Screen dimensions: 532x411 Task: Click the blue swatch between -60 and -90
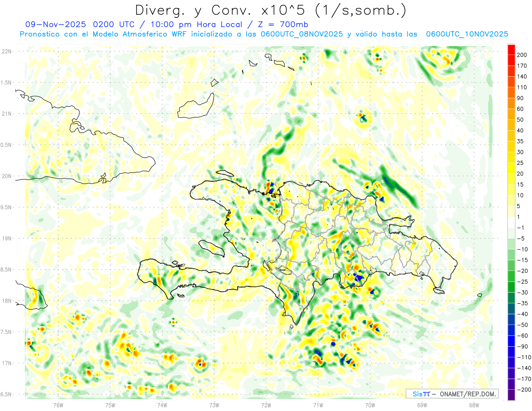click(512, 341)
